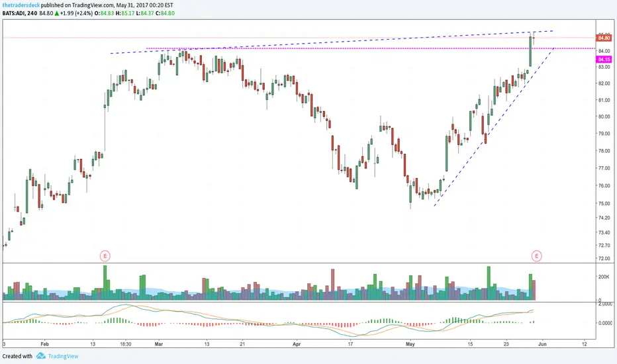Click the Mar label on time axis
The image size is (617, 364).
click(159, 344)
